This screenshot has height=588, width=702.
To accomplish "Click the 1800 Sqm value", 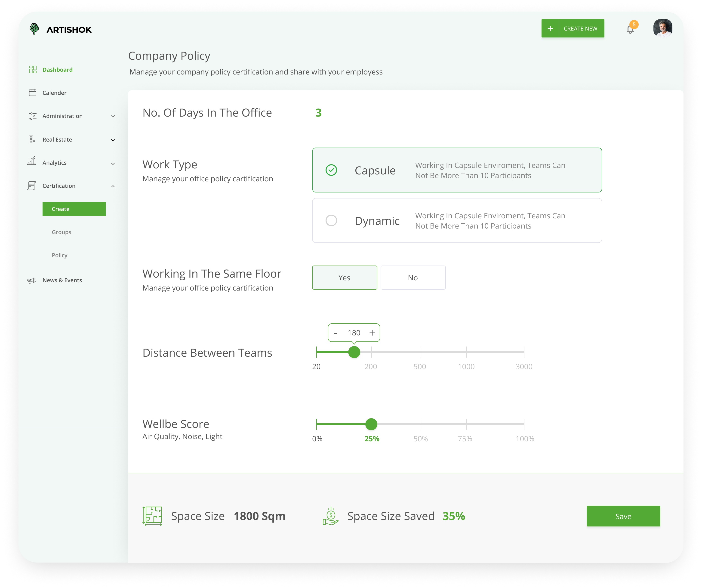I will click(259, 516).
